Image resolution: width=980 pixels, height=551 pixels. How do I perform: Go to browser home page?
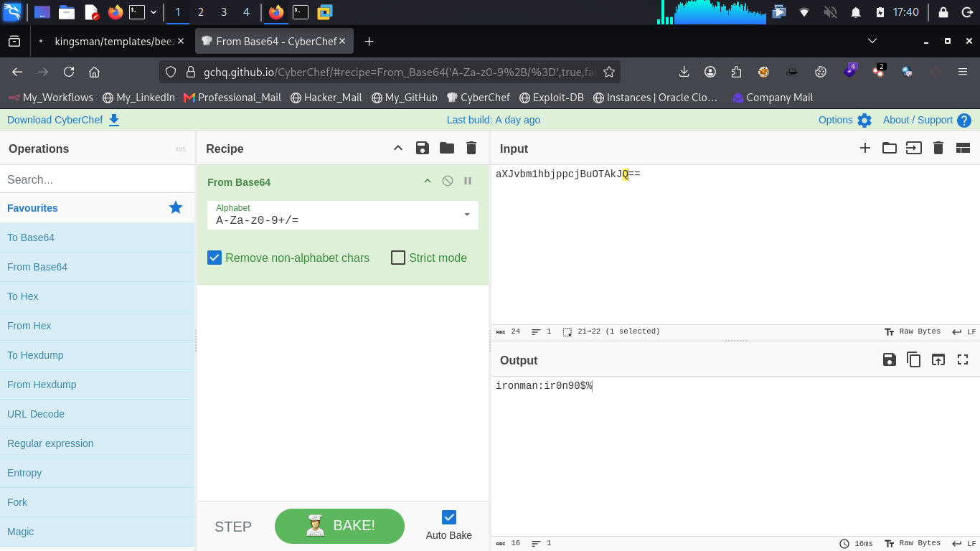click(94, 72)
